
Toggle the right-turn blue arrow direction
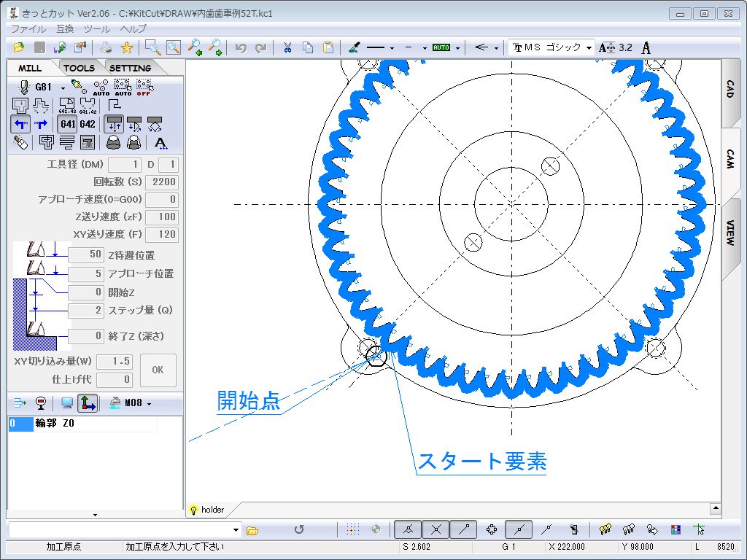pos(42,124)
